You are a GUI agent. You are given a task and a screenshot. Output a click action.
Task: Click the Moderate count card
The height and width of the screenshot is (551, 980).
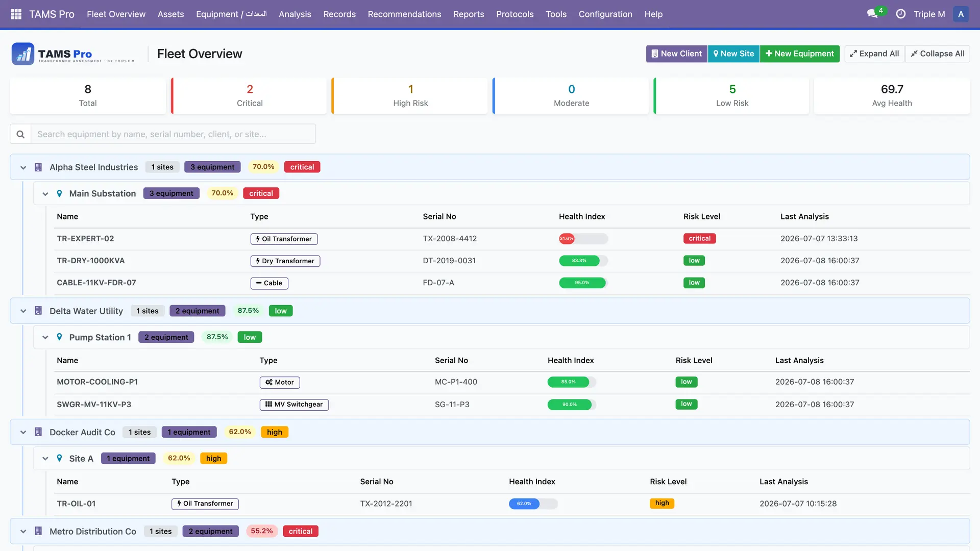(571, 96)
